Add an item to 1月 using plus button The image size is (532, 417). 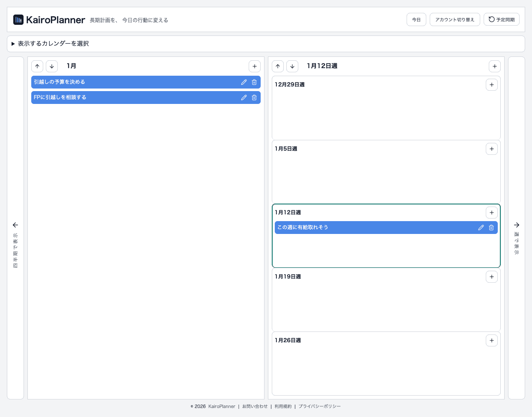pos(254,66)
